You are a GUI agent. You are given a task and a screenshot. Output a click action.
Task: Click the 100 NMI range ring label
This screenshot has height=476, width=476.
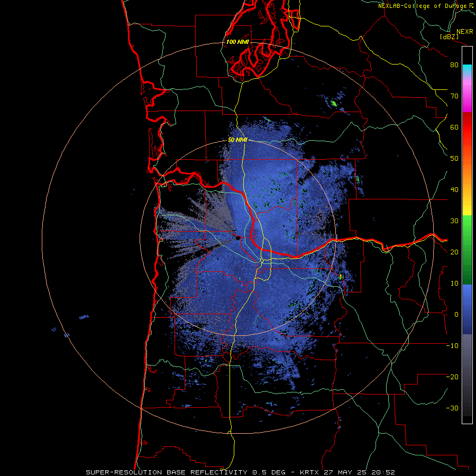237,42
